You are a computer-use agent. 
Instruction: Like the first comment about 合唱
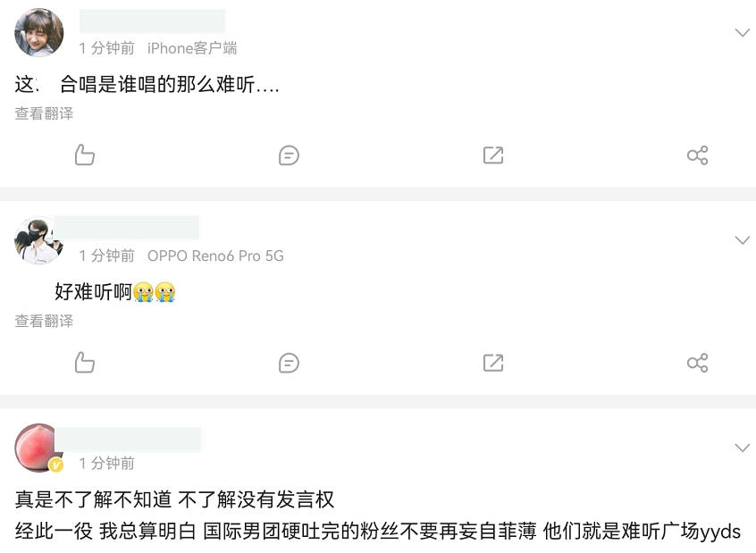[84, 155]
